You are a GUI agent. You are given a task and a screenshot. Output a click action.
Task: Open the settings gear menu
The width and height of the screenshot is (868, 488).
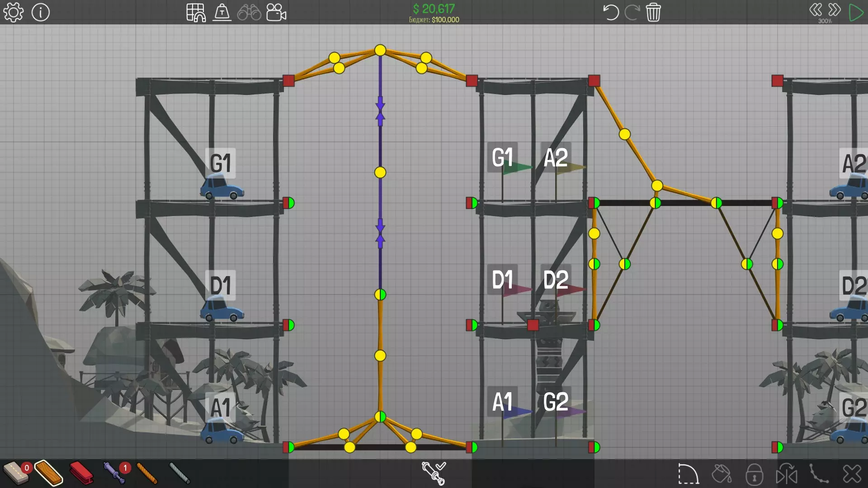point(14,12)
